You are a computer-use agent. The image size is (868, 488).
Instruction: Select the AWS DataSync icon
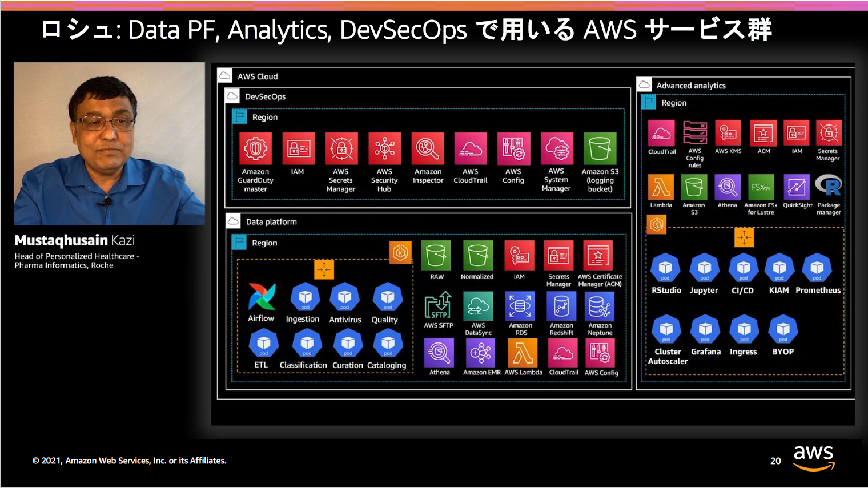coord(478,306)
